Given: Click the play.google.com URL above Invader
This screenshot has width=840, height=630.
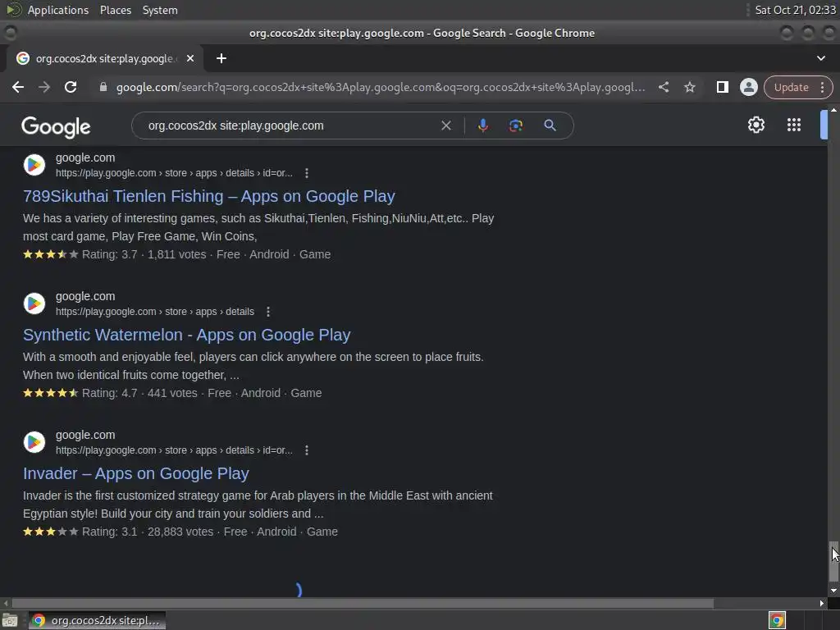Looking at the screenshot, I should coord(174,450).
